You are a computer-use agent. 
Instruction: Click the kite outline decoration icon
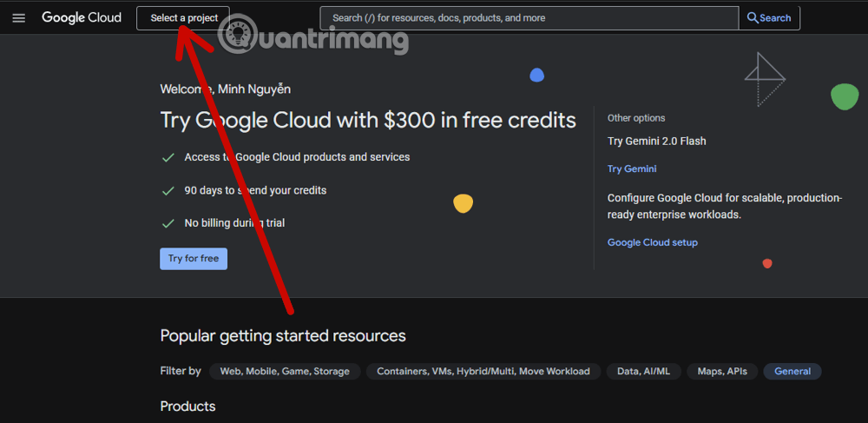[x=764, y=78]
